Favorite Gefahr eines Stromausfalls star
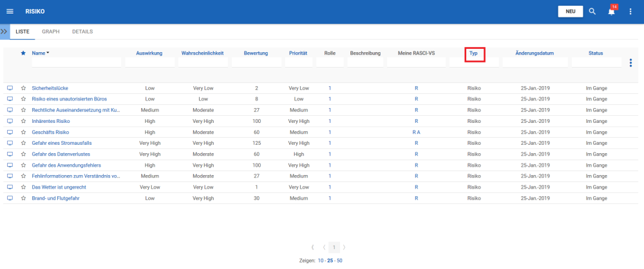 [23, 143]
